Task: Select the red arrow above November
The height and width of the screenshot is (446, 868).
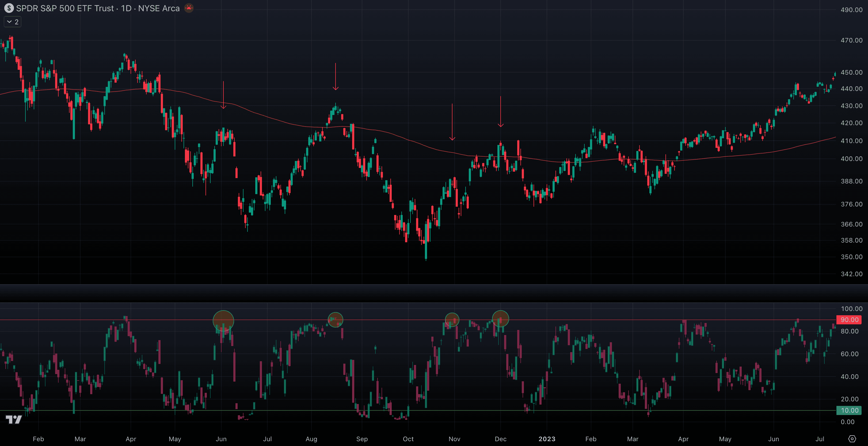Action: (452, 121)
